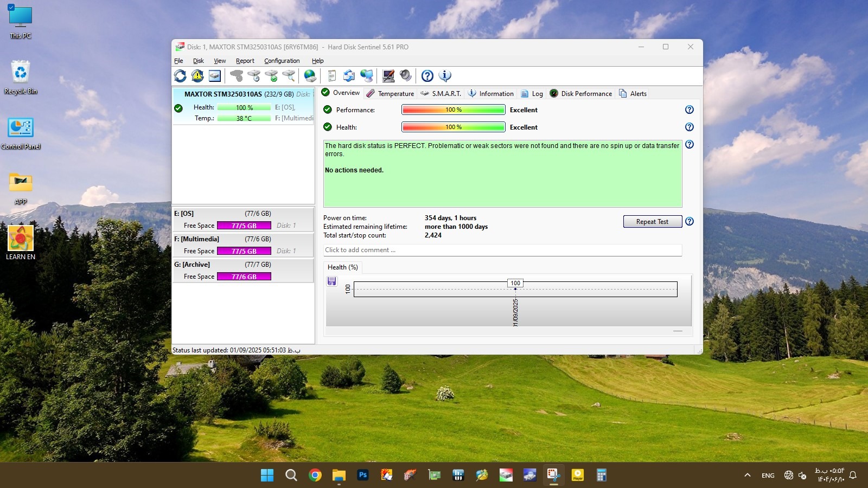Click the Windows Start button on taskbar
The width and height of the screenshot is (868, 488).
(x=267, y=476)
